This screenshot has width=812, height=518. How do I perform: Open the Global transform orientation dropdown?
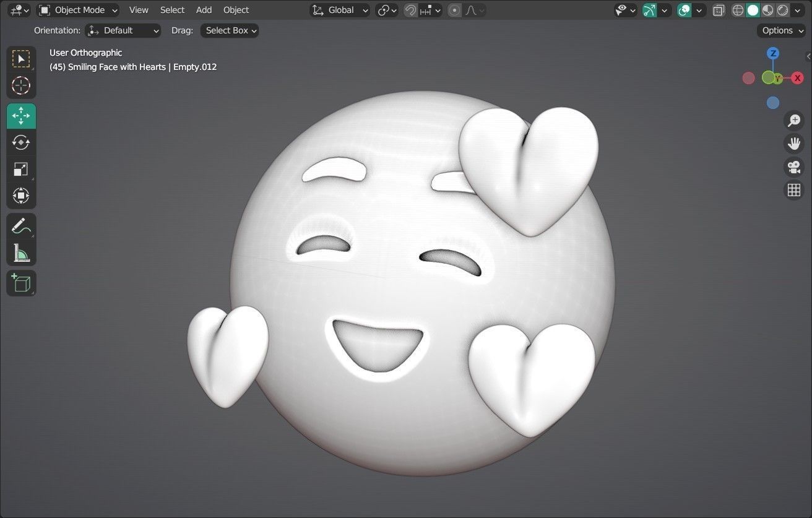click(x=340, y=10)
